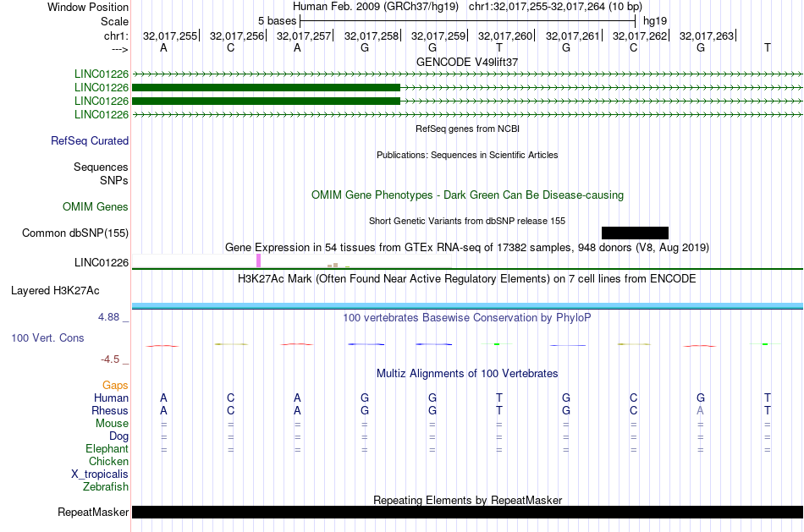Click the GTEx Gene Expression track title

pyautogui.click(x=467, y=248)
